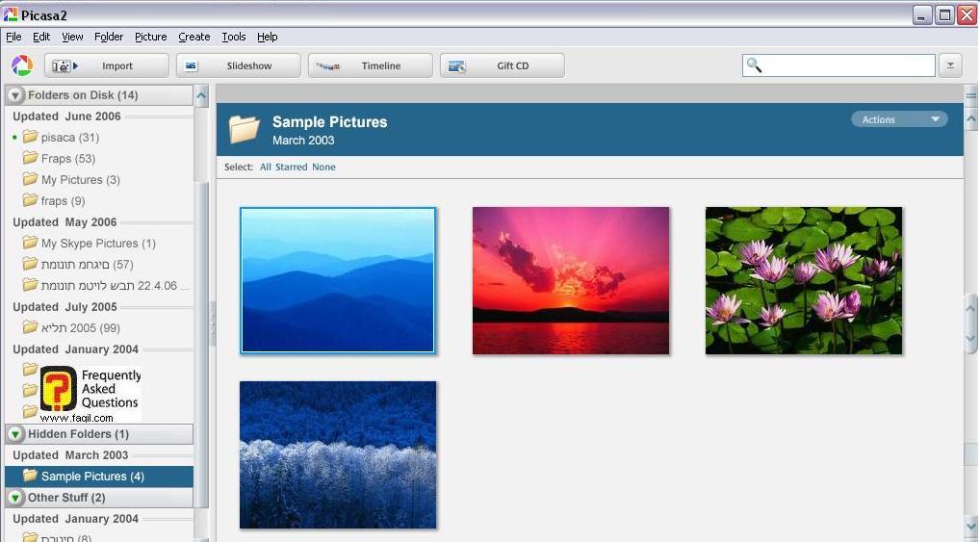The image size is (980, 542).
Task: Click the Starred selection link
Action: (292, 168)
